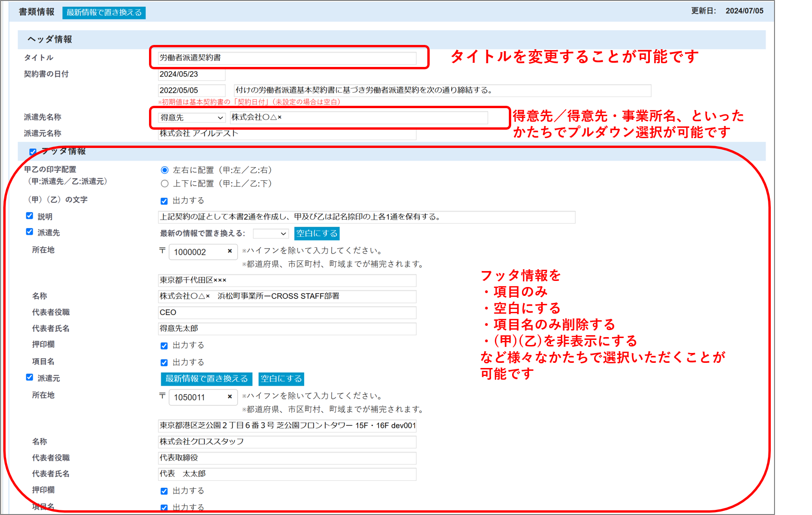The height and width of the screenshot is (515, 812).
Task: Click postal code field 1050011
Action: click(x=203, y=397)
